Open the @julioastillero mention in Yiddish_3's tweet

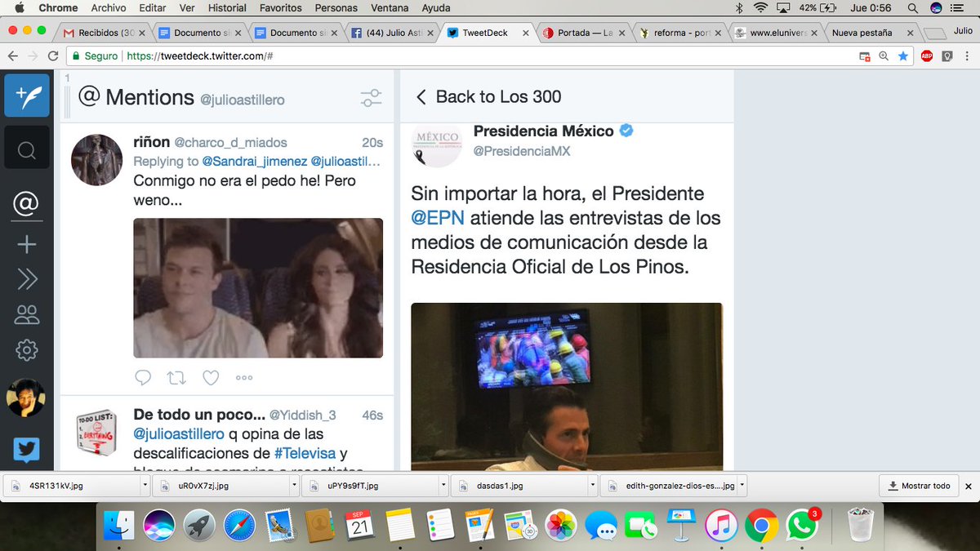[x=179, y=434]
